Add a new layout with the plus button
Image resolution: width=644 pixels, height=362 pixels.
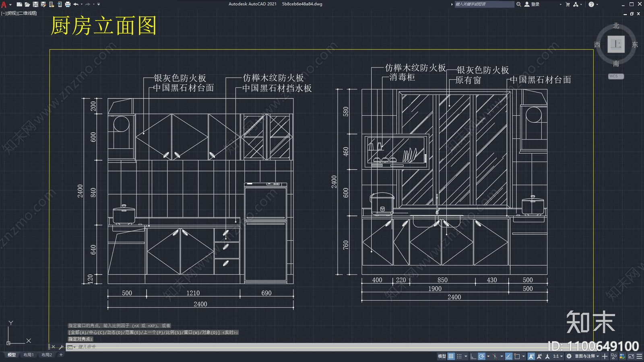[x=61, y=355]
